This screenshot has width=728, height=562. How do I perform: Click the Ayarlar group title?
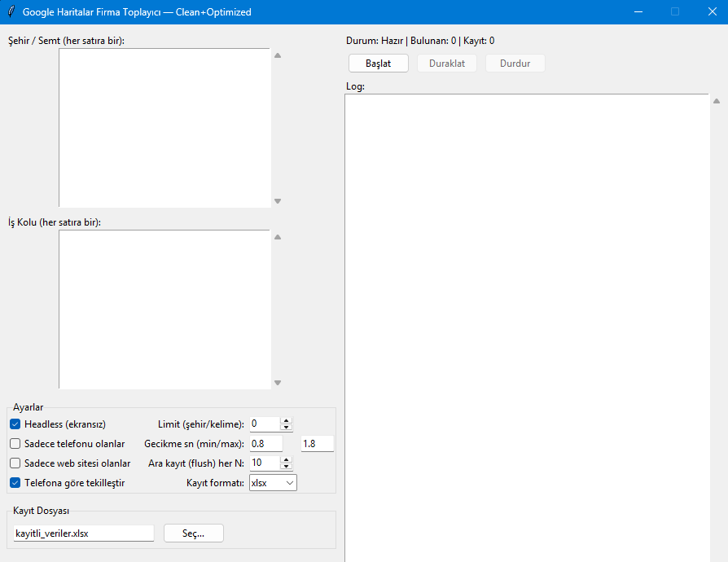pos(28,407)
